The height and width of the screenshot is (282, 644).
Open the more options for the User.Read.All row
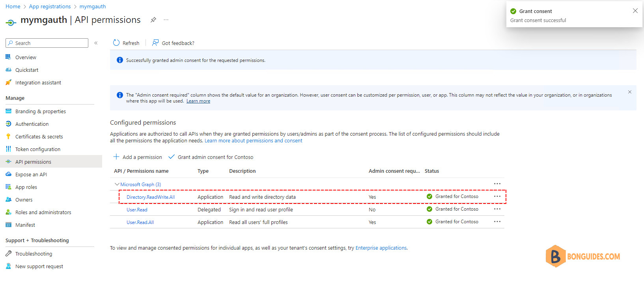point(497,222)
